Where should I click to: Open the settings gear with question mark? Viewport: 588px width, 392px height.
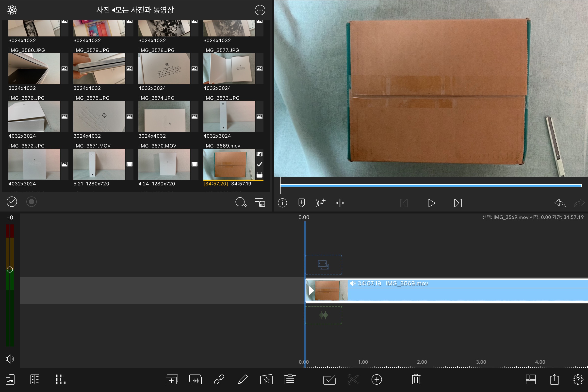578,379
